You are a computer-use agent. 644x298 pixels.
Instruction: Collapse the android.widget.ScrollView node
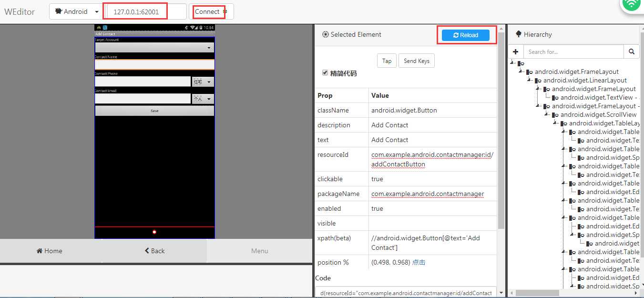[547, 114]
